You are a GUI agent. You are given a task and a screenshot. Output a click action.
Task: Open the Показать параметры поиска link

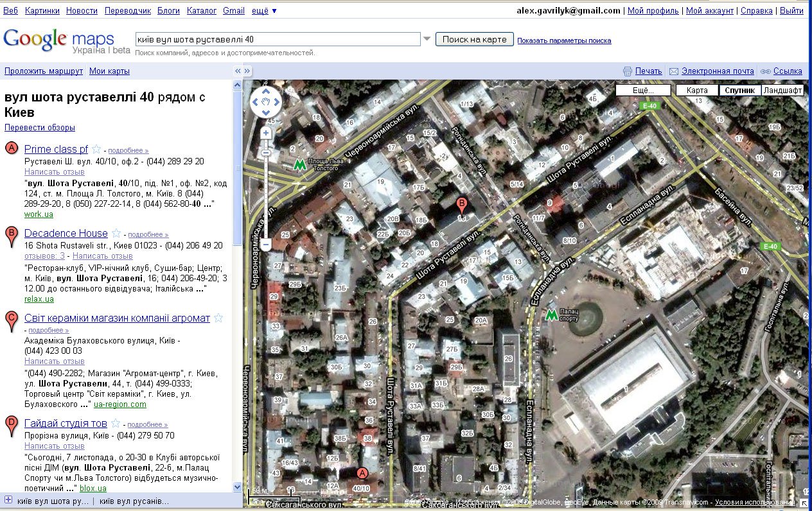(x=564, y=40)
